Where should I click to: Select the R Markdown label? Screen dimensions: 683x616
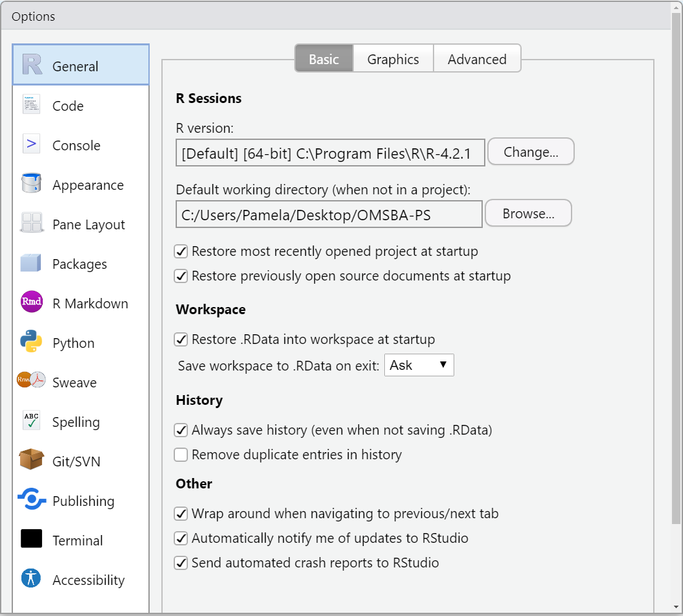coord(90,303)
